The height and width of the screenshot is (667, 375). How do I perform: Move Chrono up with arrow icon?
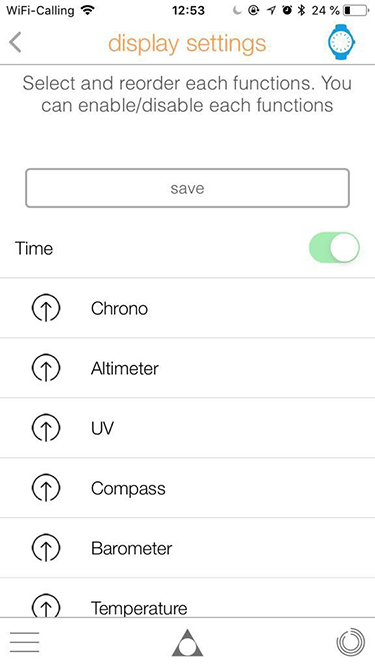click(x=46, y=308)
